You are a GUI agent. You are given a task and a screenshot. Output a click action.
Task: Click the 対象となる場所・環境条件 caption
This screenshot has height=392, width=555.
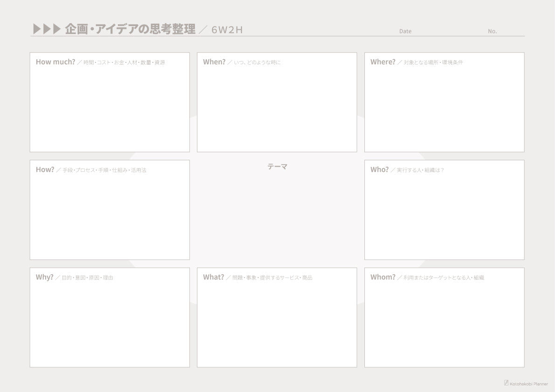click(x=433, y=62)
